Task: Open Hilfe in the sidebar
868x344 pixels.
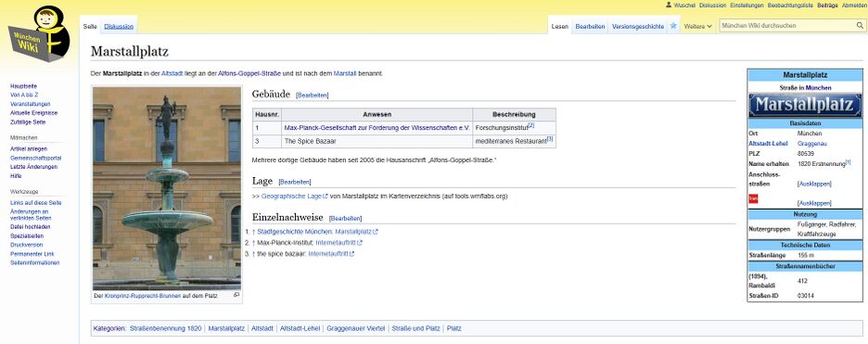Action: pos(16,176)
